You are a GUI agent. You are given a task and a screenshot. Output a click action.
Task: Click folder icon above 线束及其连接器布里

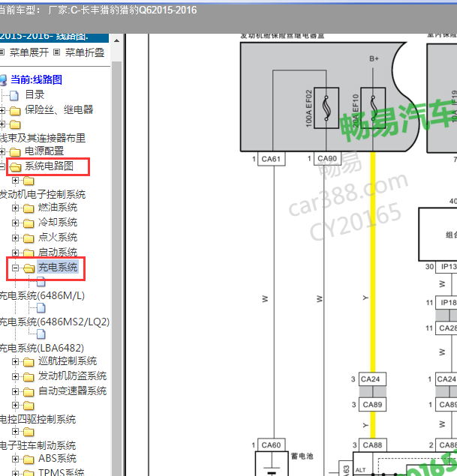(15, 124)
